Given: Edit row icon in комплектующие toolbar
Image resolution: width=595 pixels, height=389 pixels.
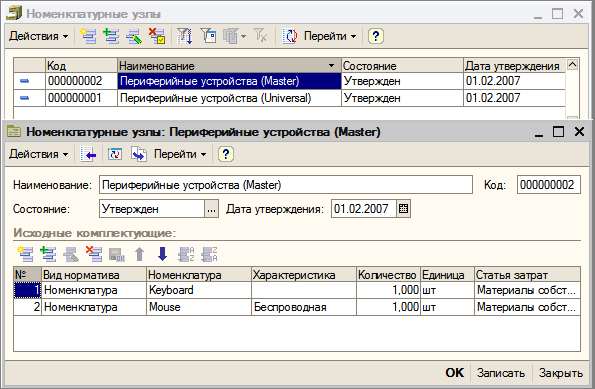Looking at the screenshot, I should point(71,254).
